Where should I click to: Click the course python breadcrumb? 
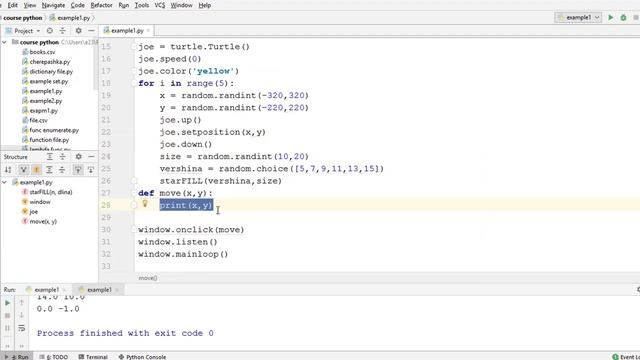pyautogui.click(x=22, y=18)
